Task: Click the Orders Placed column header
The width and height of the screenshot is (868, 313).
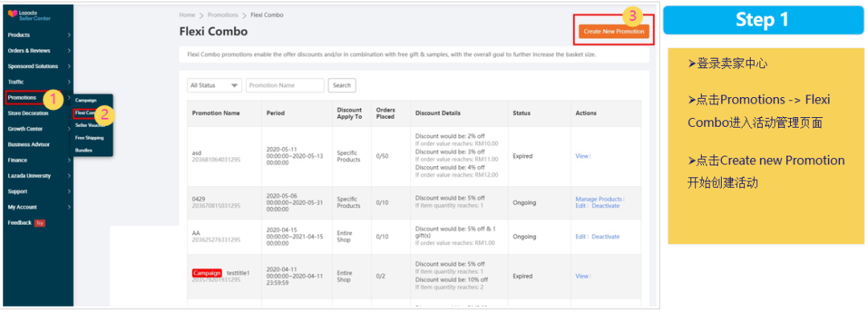Action: [x=385, y=113]
